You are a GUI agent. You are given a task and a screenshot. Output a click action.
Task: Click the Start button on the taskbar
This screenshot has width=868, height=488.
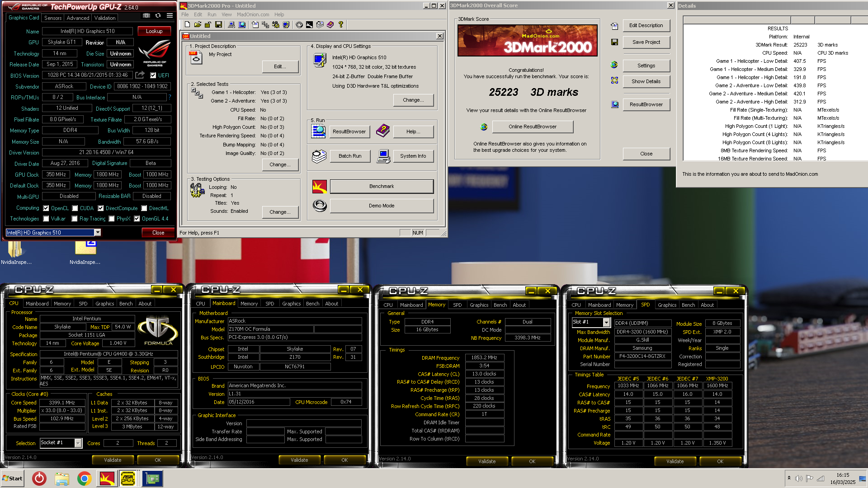[x=13, y=479]
